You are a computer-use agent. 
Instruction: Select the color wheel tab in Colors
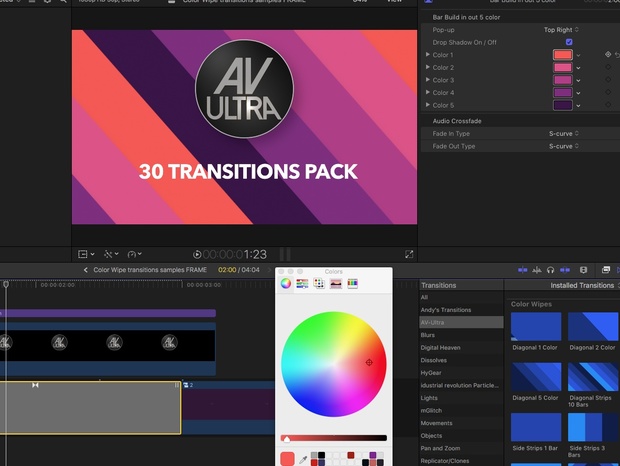point(285,283)
